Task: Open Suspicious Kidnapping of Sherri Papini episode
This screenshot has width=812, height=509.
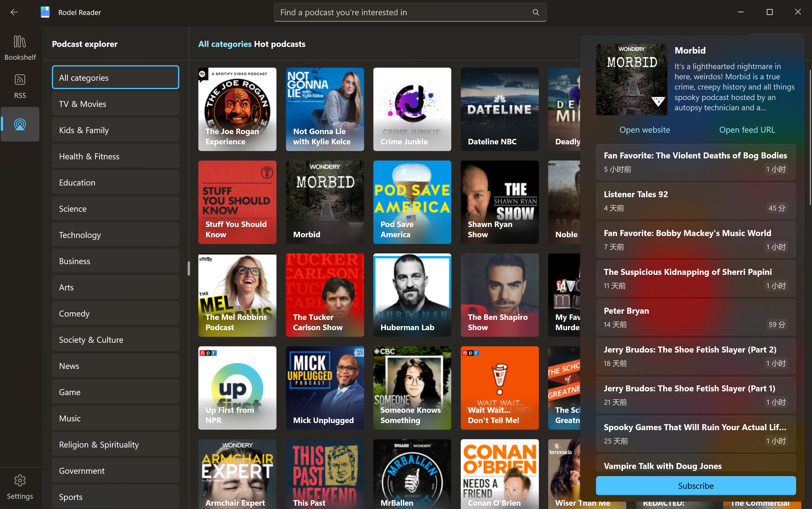Action: pyautogui.click(x=696, y=279)
